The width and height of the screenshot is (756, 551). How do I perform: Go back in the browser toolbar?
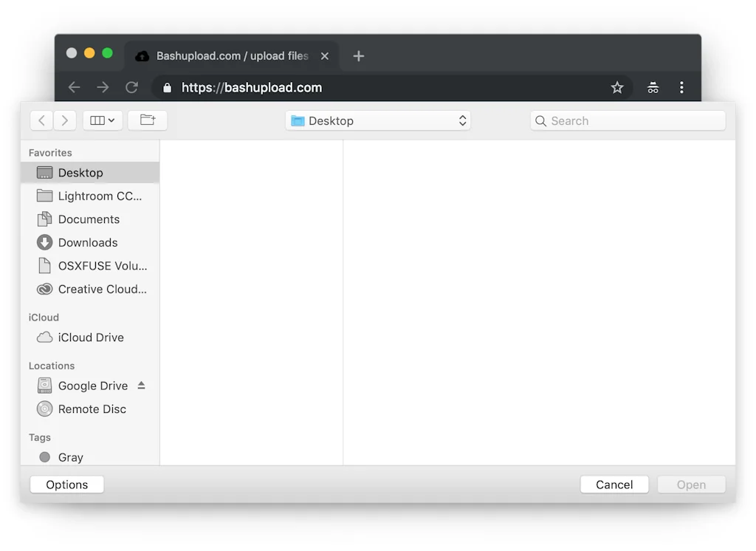(75, 87)
